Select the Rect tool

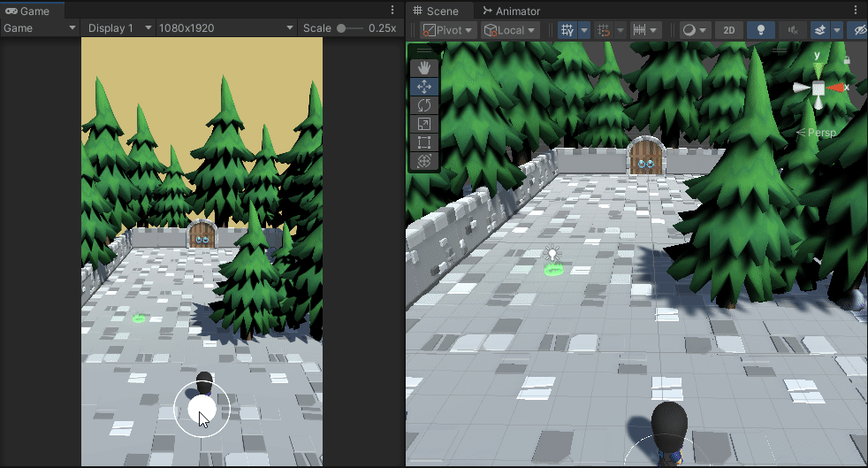pyautogui.click(x=424, y=142)
